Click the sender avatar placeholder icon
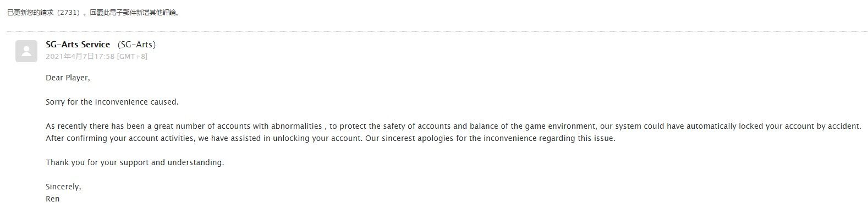Screen dimensions: 868x218 pos(26,51)
